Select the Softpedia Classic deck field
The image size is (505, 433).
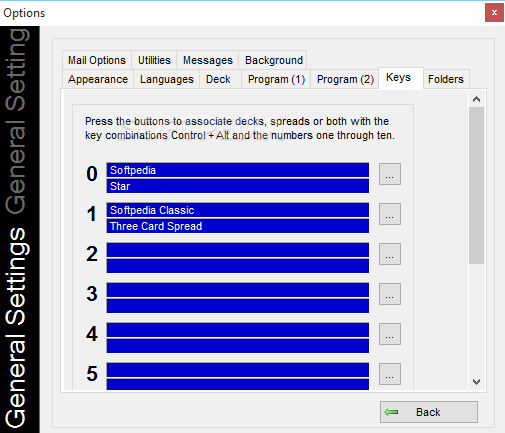click(238, 210)
